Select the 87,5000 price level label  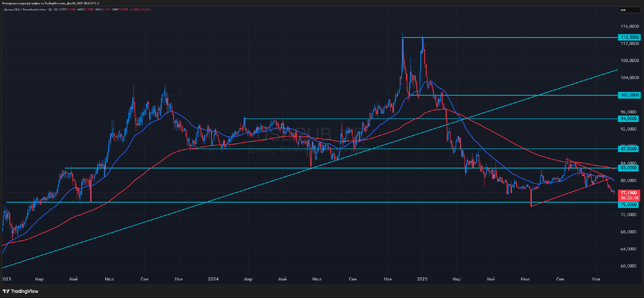629,149
